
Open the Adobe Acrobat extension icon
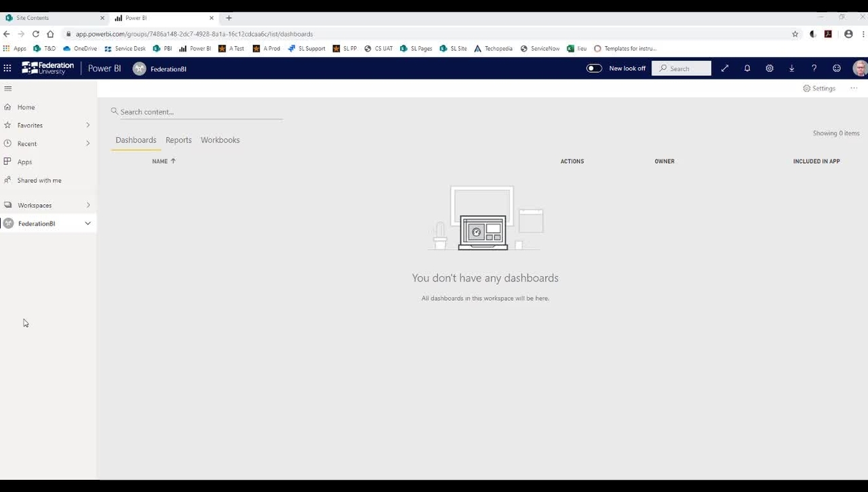(828, 34)
